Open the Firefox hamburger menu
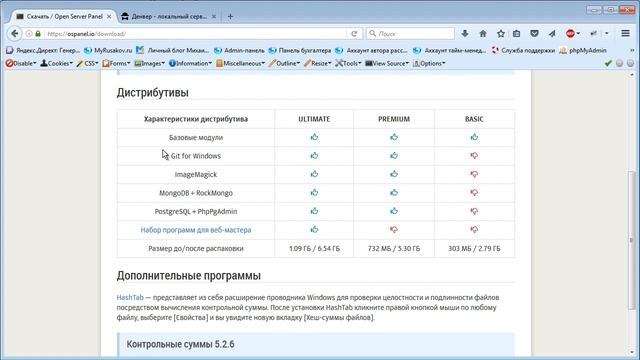This screenshot has width=640, height=360. pos(625,33)
